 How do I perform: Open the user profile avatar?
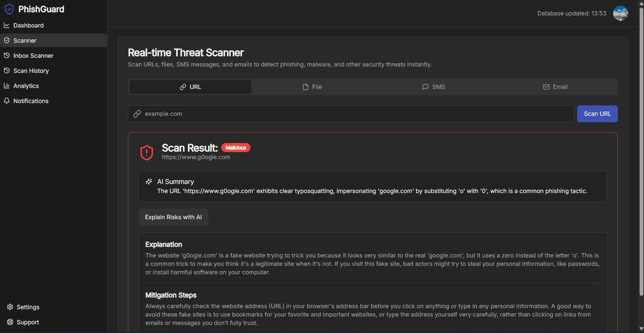tap(620, 13)
